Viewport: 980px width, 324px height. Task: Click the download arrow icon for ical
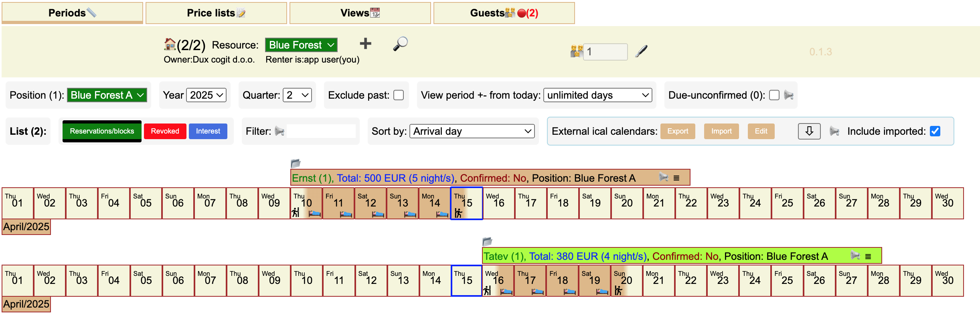click(809, 131)
